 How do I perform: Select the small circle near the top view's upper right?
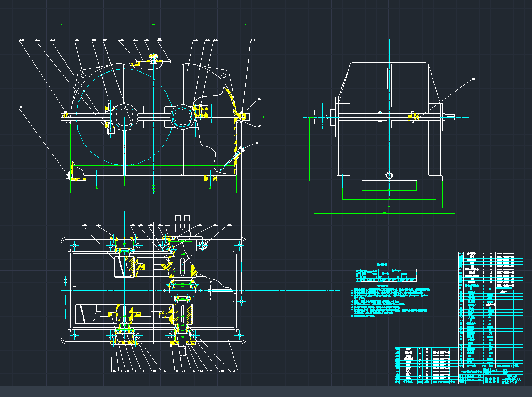point(203,245)
